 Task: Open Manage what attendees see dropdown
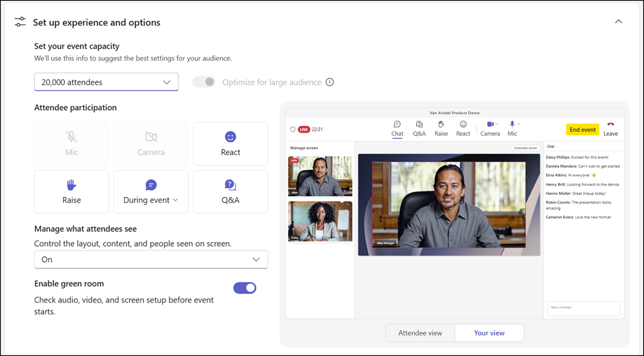coord(151,259)
